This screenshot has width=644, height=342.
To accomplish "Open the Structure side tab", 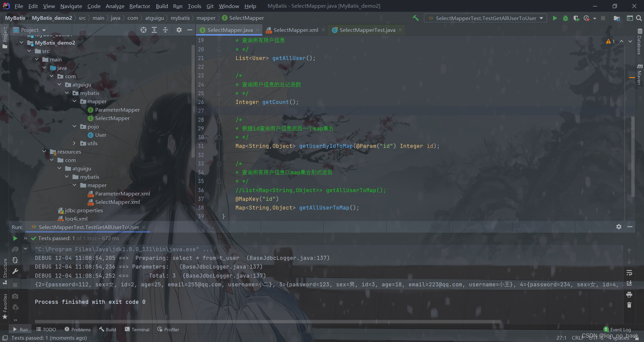I will [x=5, y=271].
